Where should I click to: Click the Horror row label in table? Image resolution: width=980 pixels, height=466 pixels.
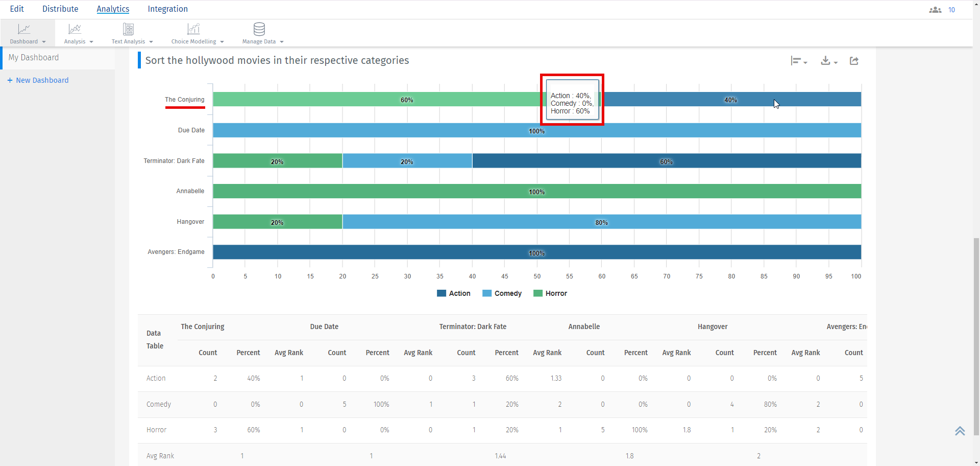pyautogui.click(x=156, y=430)
